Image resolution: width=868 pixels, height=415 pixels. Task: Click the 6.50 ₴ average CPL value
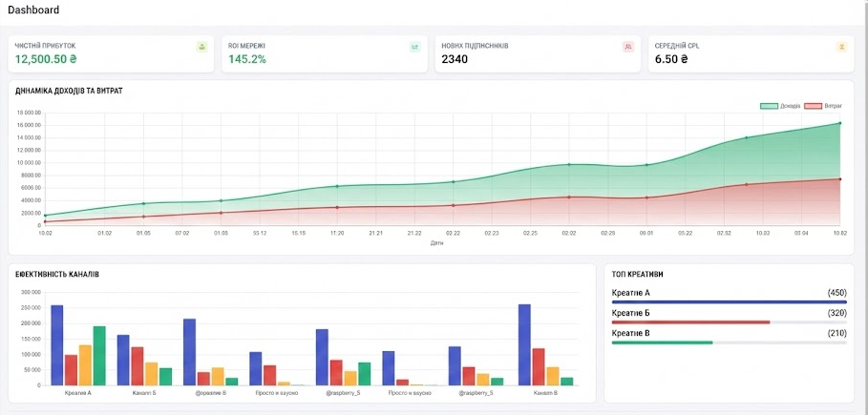click(671, 59)
